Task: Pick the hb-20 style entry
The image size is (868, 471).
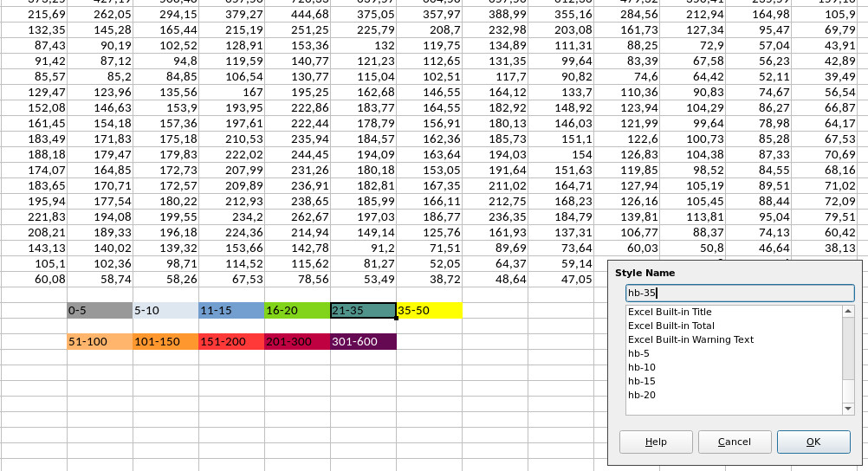Action: [641, 395]
